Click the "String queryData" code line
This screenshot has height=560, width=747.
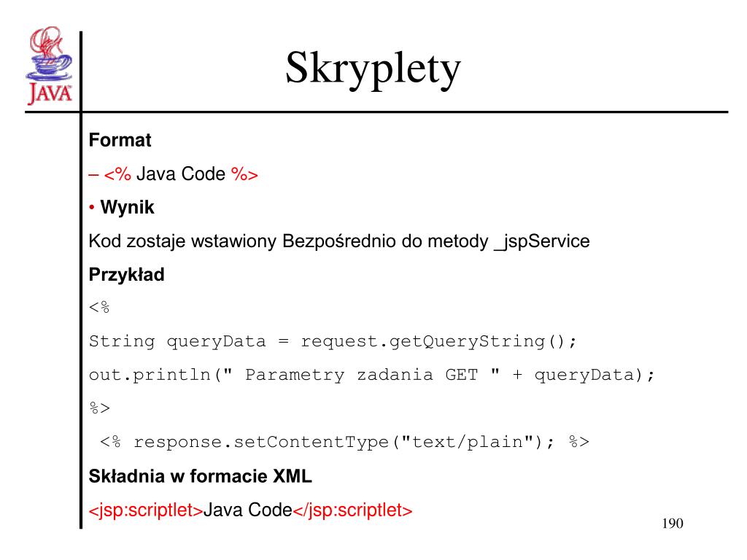333,341
